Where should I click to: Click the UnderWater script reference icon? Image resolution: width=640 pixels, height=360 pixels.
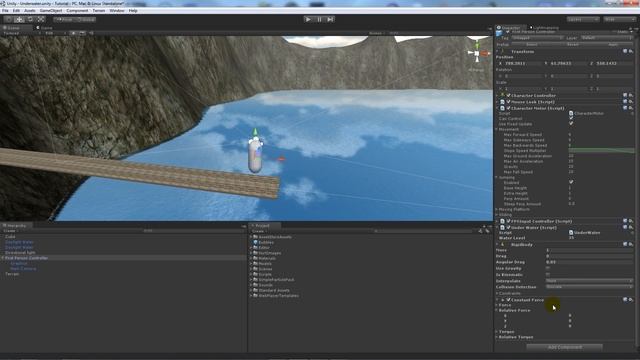(571, 232)
